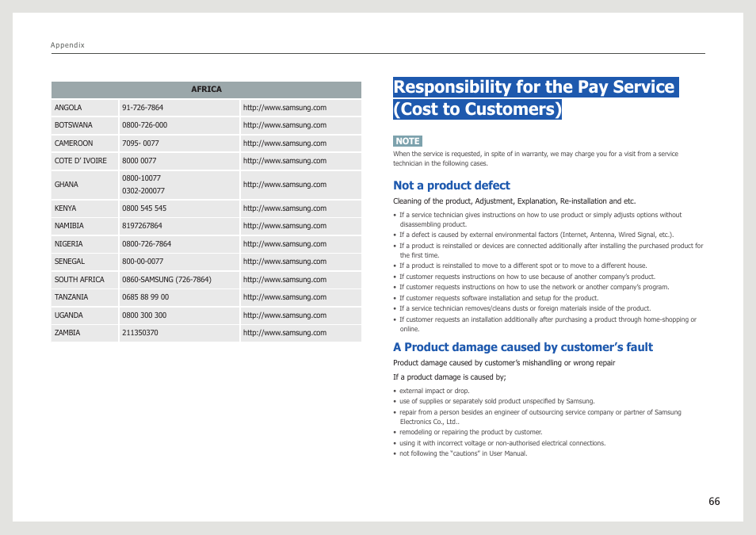
Task: Select phone number 0800-726-000
Action: click(145, 125)
